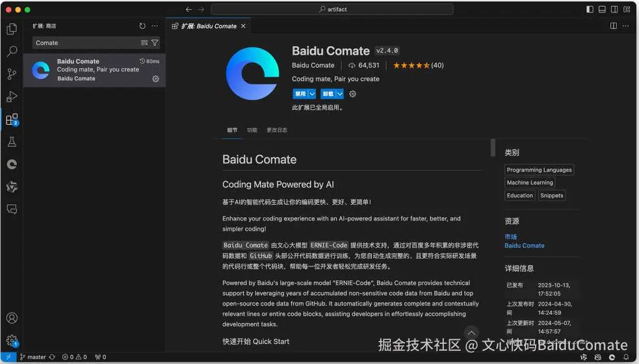
Task: Refresh the extensions list
Action: 142,26
